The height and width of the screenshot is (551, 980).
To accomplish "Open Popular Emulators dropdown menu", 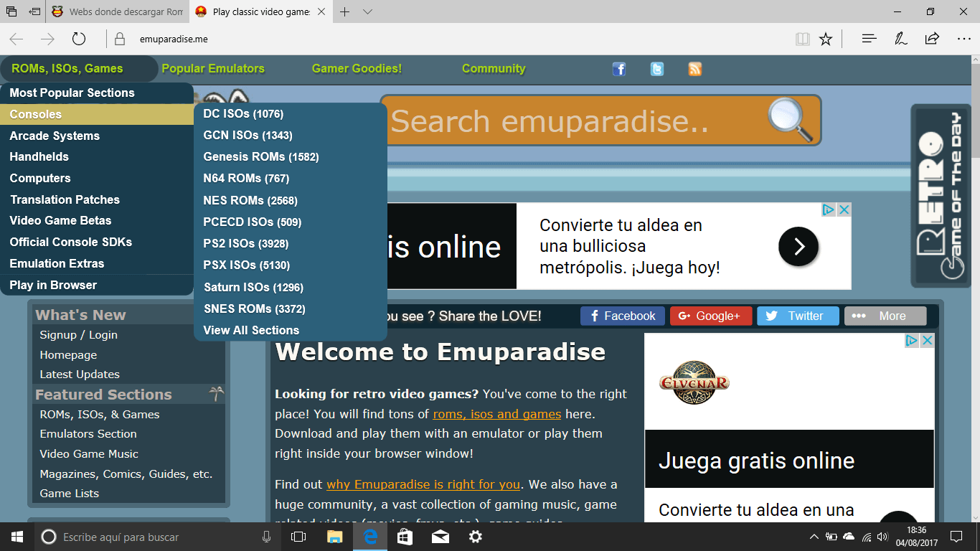I will (213, 69).
